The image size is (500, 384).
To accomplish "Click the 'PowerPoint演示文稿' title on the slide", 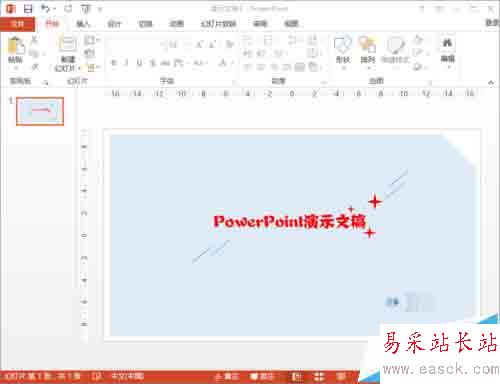I will (x=290, y=221).
